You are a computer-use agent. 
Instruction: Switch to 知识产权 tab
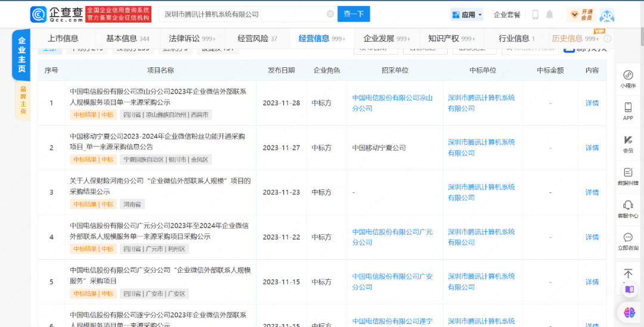[451, 39]
